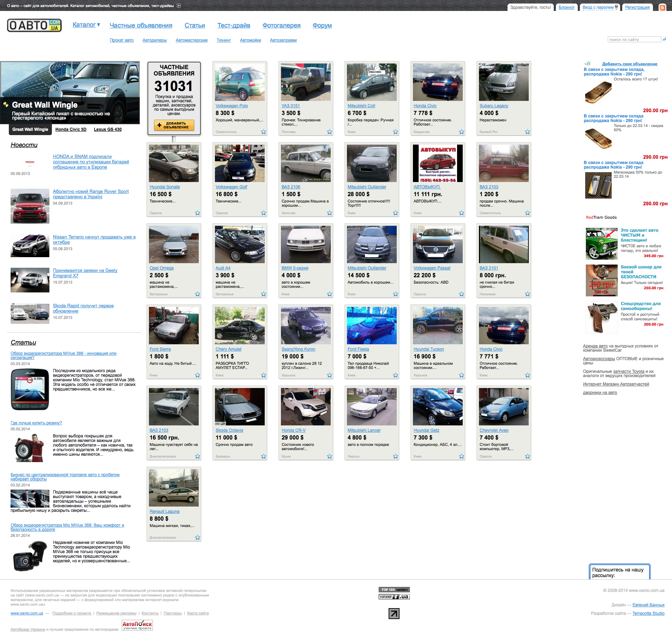Click the Вход с паролем link
Image resolution: width=672 pixels, height=636 pixels.
[x=598, y=7]
